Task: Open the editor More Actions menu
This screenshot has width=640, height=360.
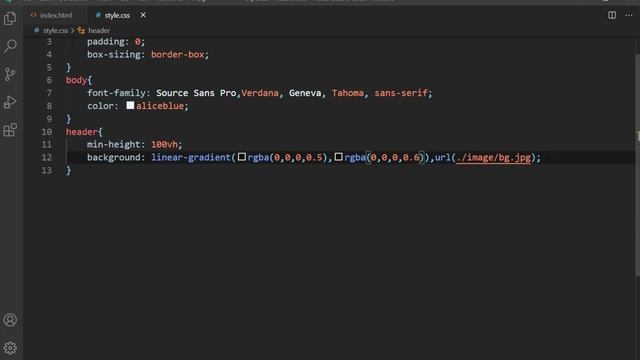Action: (x=629, y=16)
